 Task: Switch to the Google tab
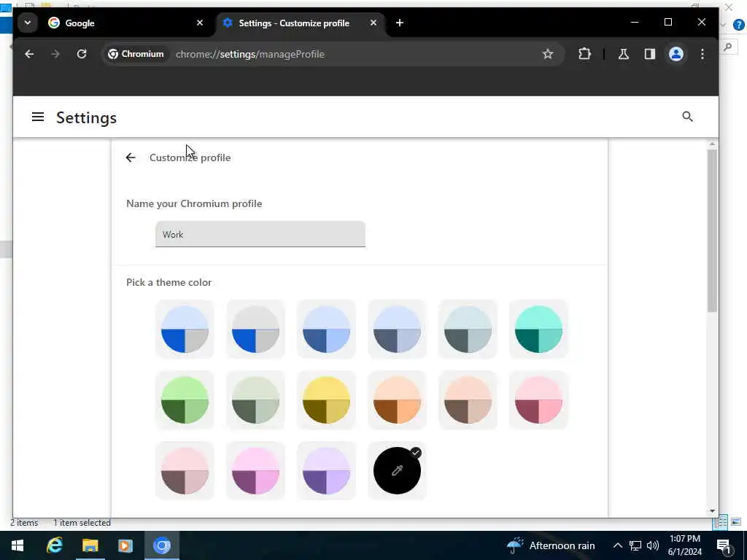click(126, 23)
